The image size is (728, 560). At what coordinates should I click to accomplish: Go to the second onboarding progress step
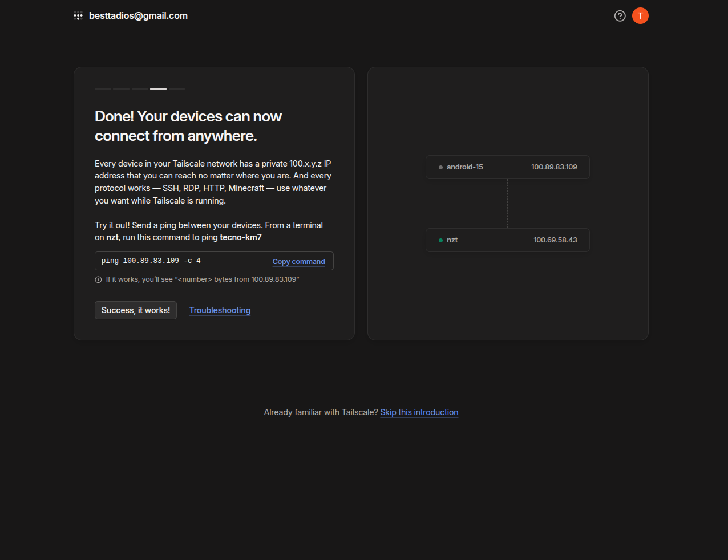pos(121,89)
